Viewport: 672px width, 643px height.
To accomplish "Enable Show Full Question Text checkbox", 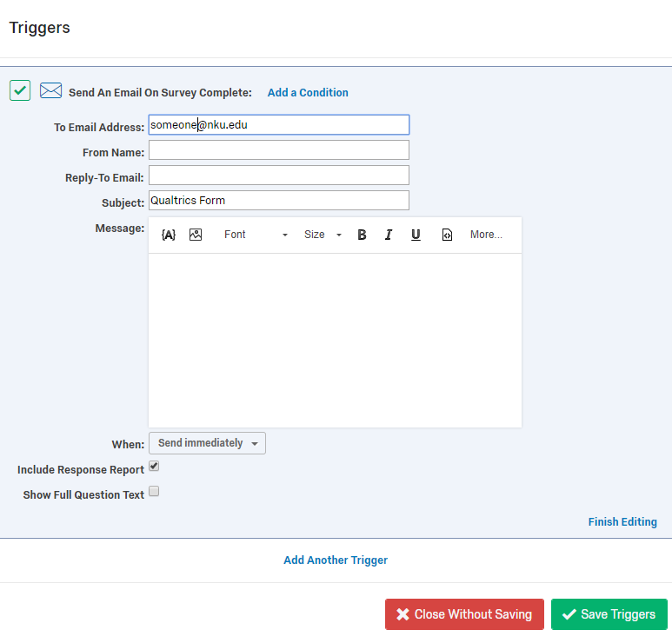I will tap(154, 492).
